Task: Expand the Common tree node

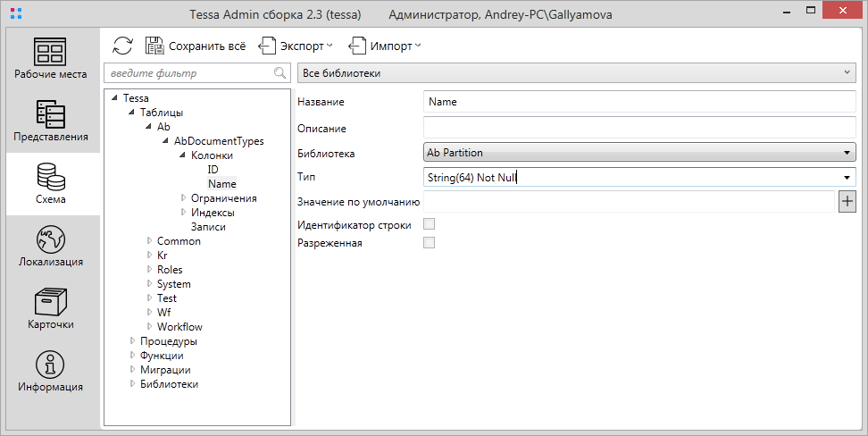Action: coord(149,241)
